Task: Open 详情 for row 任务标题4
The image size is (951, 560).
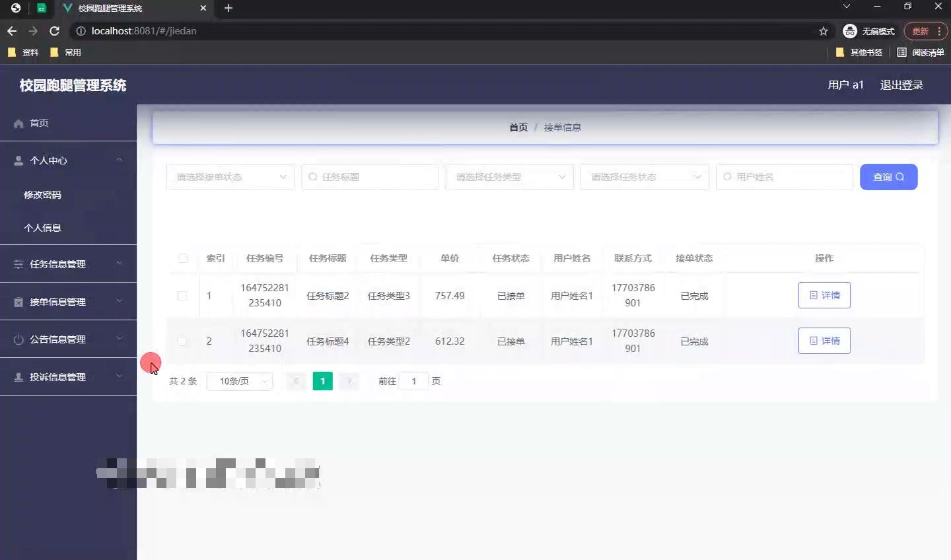Action: pos(824,341)
